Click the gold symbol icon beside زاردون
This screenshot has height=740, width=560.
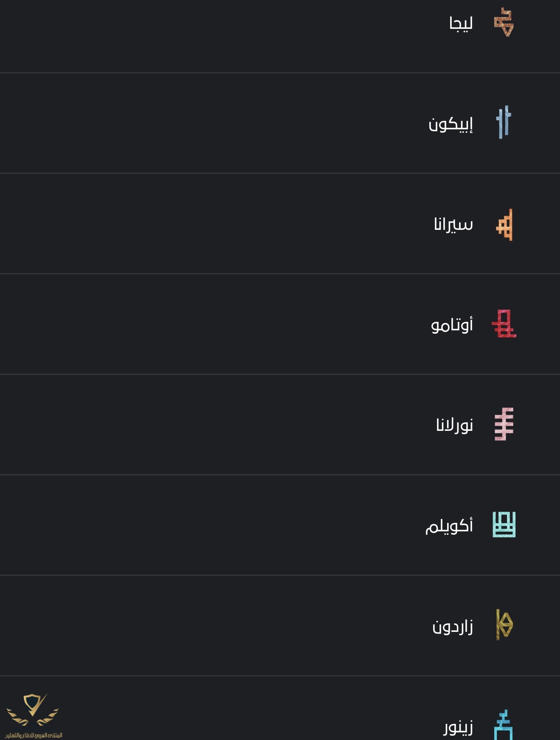pyautogui.click(x=504, y=625)
